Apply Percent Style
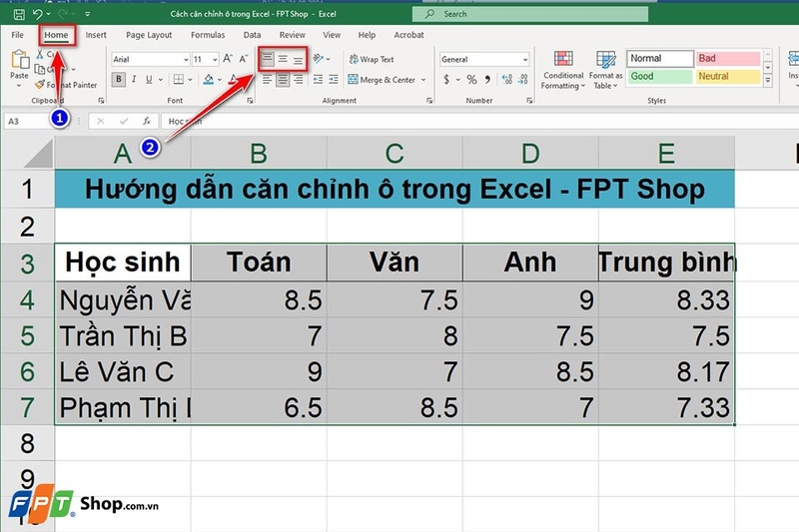Viewport: 799px width, 532px height. [471, 80]
